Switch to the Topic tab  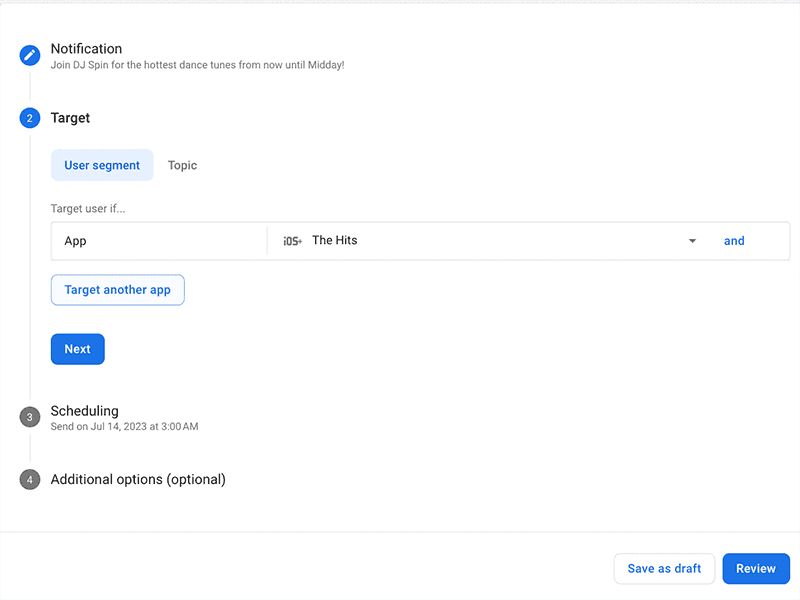(182, 164)
